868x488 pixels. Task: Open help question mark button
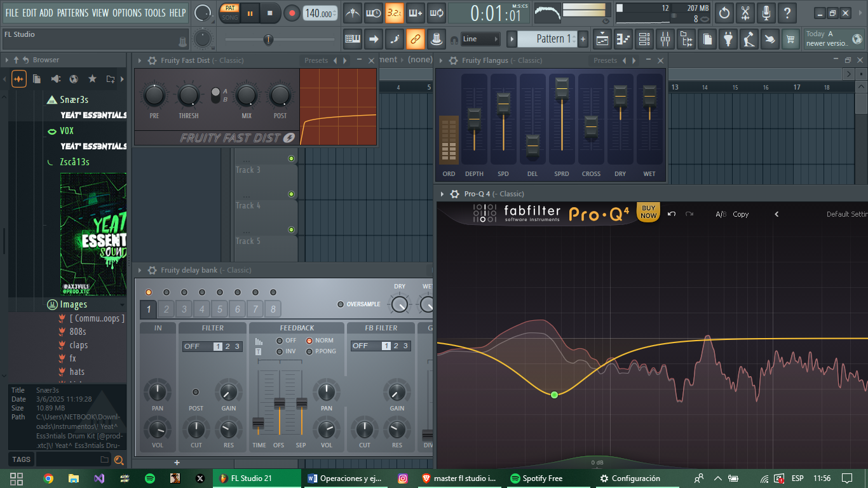pos(787,13)
